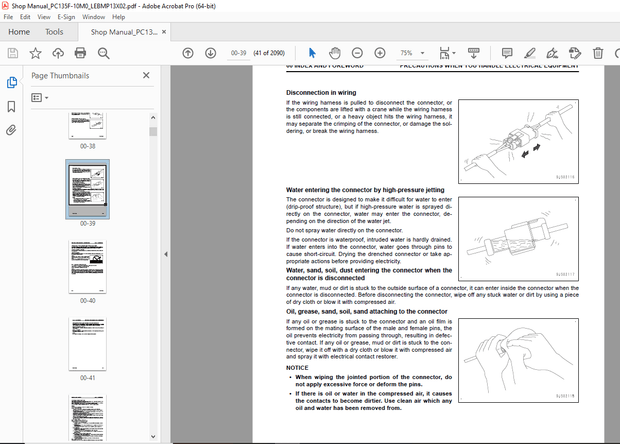Open the View menu

pos(44,17)
